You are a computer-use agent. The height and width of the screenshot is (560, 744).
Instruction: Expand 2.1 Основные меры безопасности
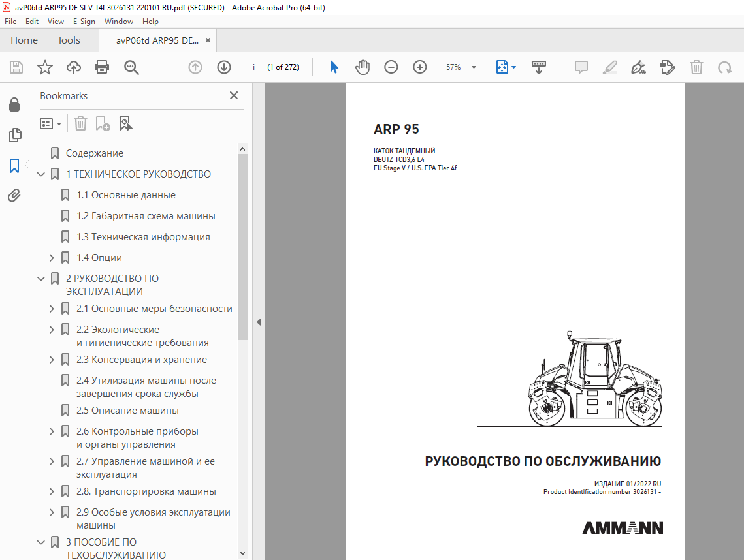coord(52,309)
